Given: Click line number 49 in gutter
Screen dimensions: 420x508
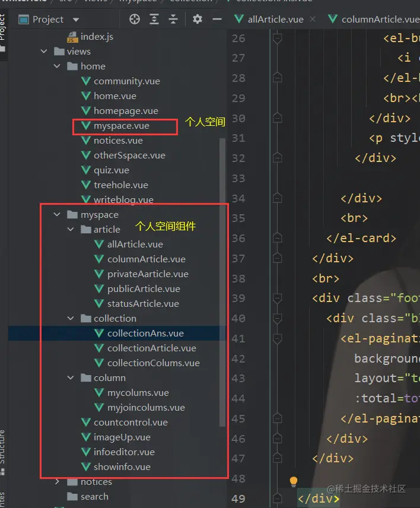Looking at the screenshot, I should pos(238,499).
